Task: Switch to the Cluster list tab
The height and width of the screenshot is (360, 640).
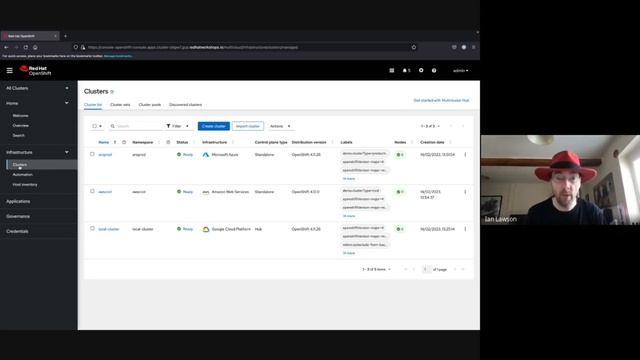Action: [93, 105]
